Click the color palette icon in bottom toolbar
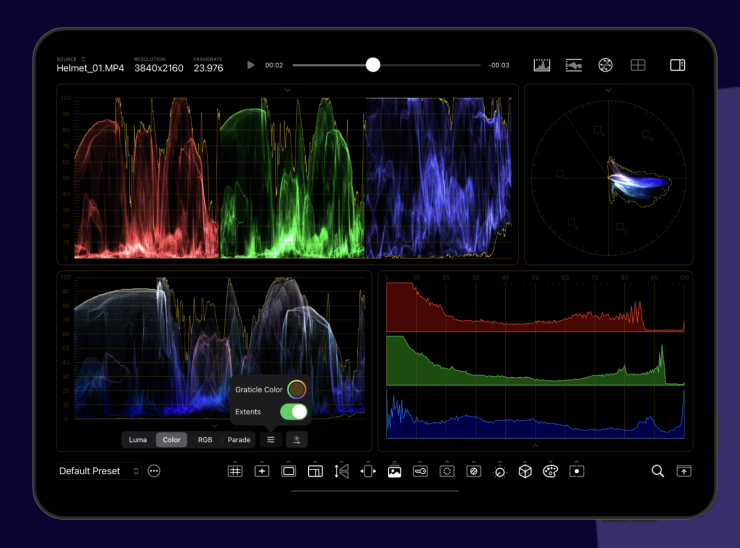Screen dimensions: 740x548 click(550, 471)
